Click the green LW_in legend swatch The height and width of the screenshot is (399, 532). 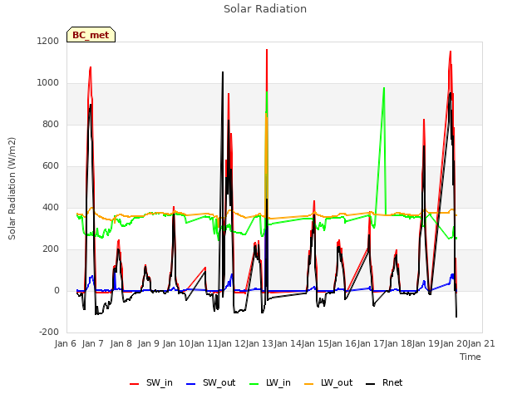[254, 384]
